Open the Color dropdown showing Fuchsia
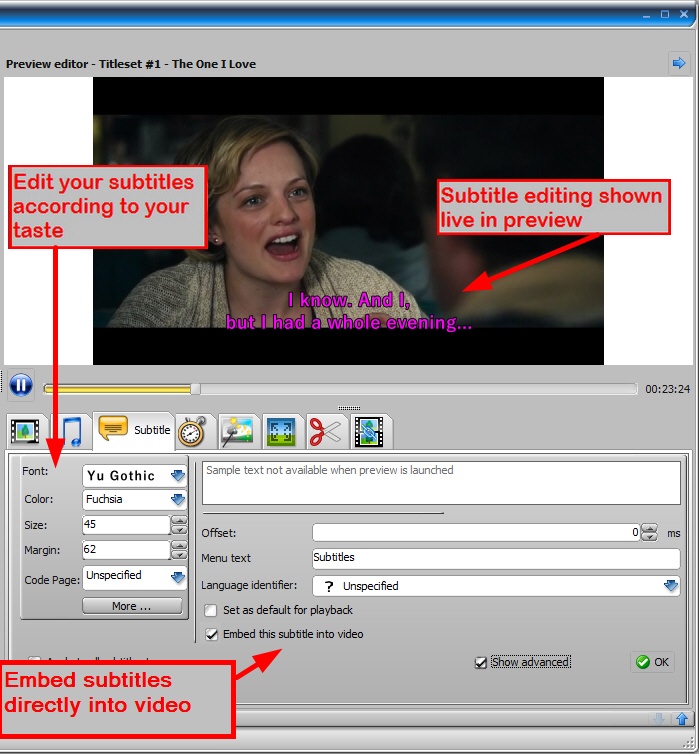This screenshot has width=699, height=754. click(x=134, y=500)
